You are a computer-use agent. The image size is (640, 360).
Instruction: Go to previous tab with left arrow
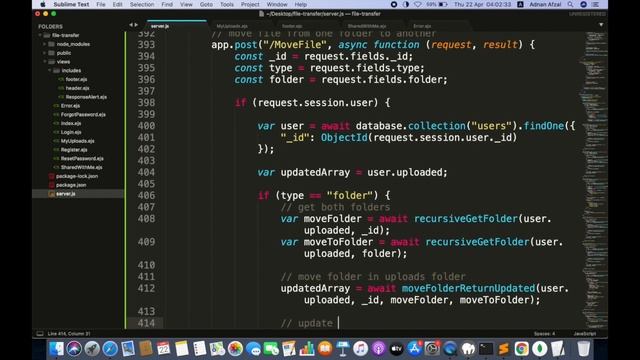coord(131,25)
